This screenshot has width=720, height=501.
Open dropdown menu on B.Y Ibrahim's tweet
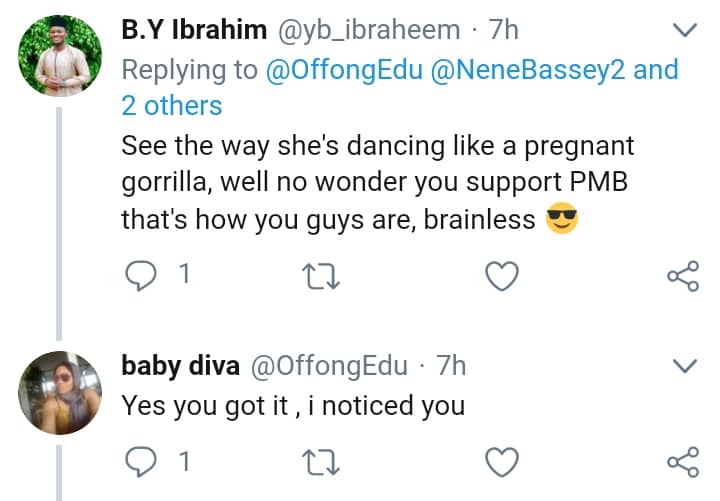(x=684, y=32)
